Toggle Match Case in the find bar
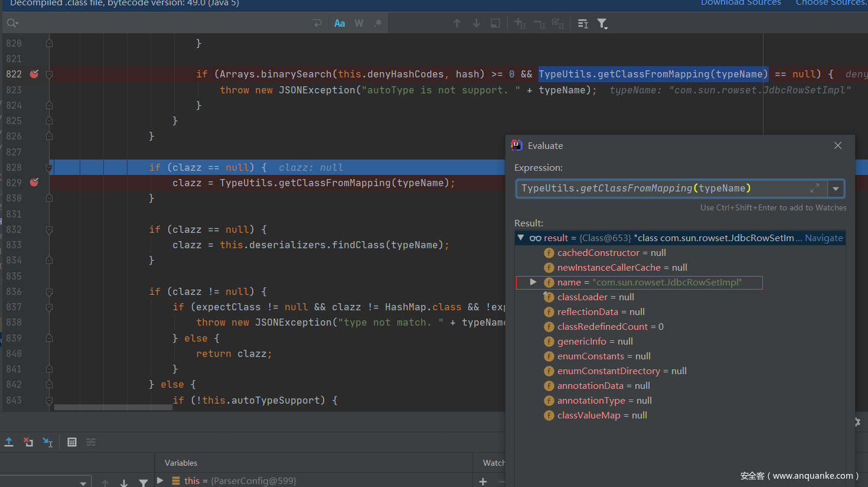This screenshot has height=487, width=868. pos(340,24)
